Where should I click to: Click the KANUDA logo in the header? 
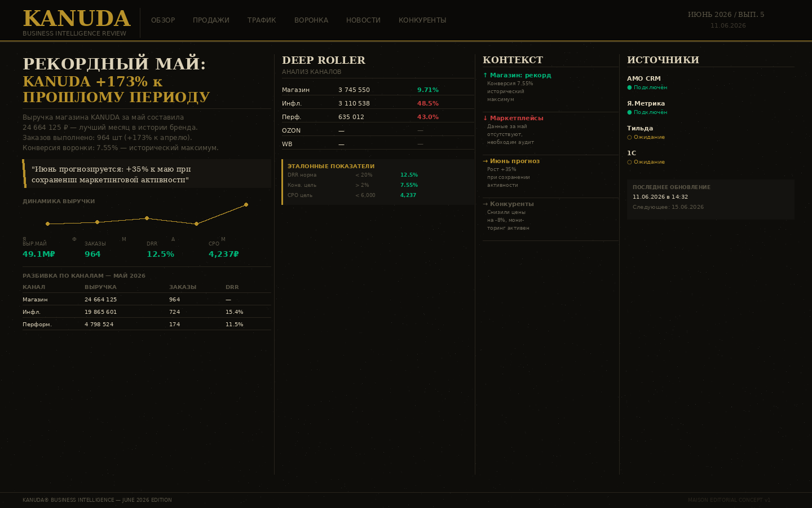(x=77, y=18)
